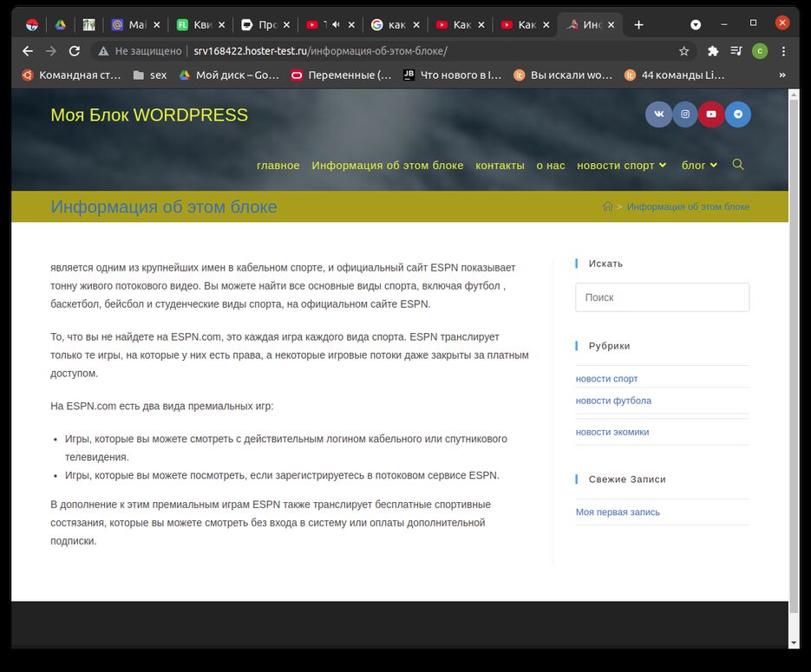Image resolution: width=811 pixels, height=672 pixels.
Task: Switch to the pinned Google Drive tab
Action: [61, 25]
